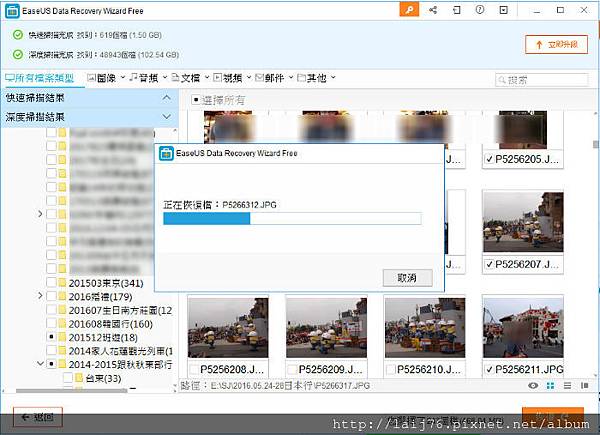This screenshot has height=435, width=600.
Task: Click the folder icon of 台東(33)
Action: click(x=79, y=378)
